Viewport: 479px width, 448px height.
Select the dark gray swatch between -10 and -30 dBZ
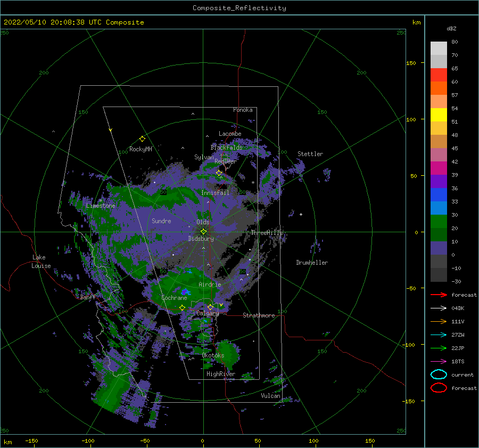point(439,275)
